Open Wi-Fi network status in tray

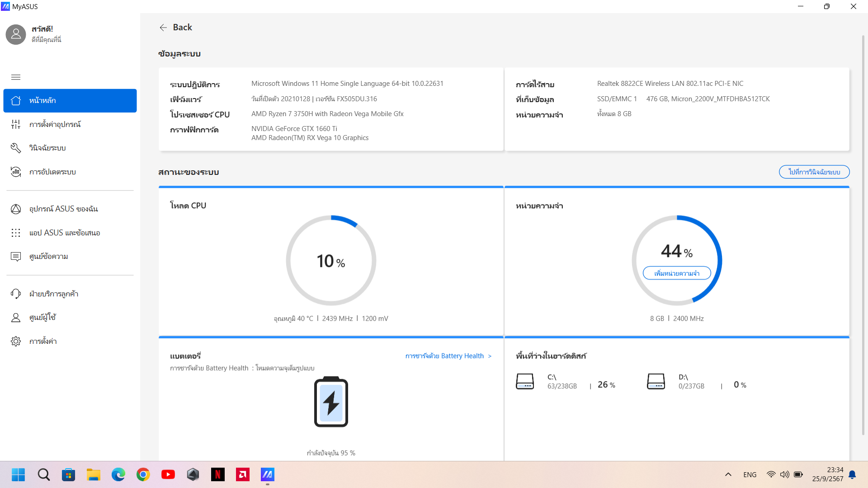click(771, 474)
